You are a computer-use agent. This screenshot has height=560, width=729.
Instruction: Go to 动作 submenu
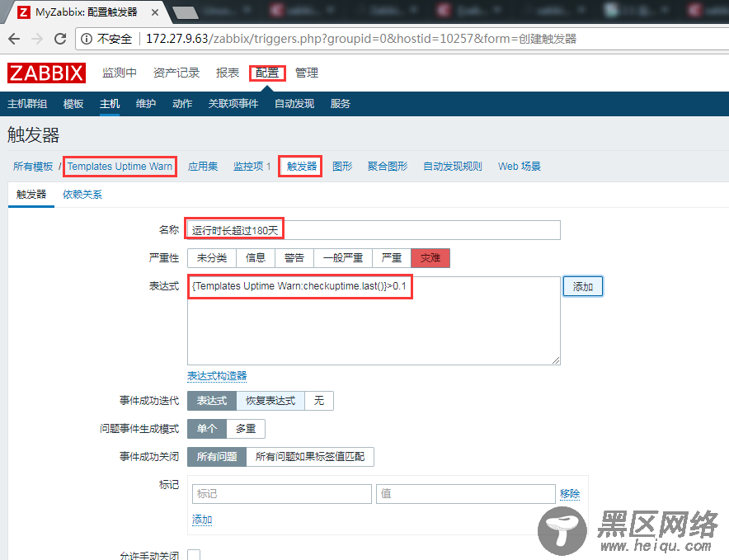(x=182, y=104)
